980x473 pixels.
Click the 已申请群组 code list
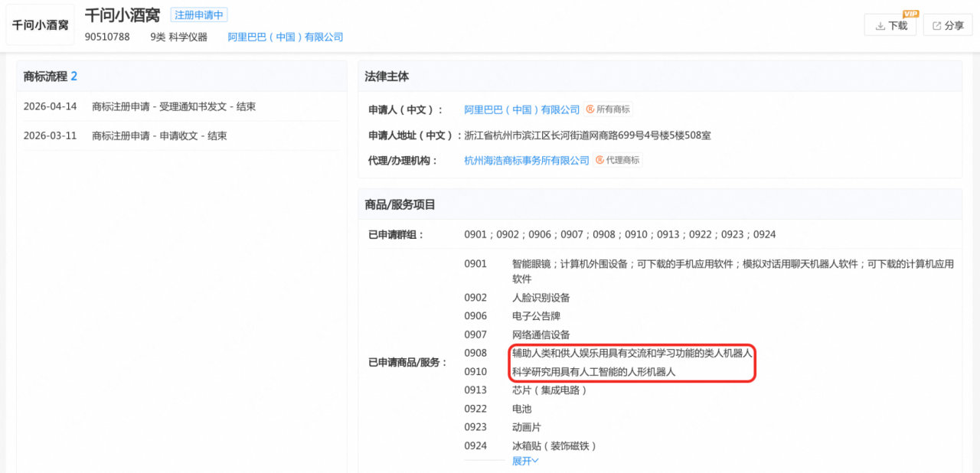click(620, 234)
